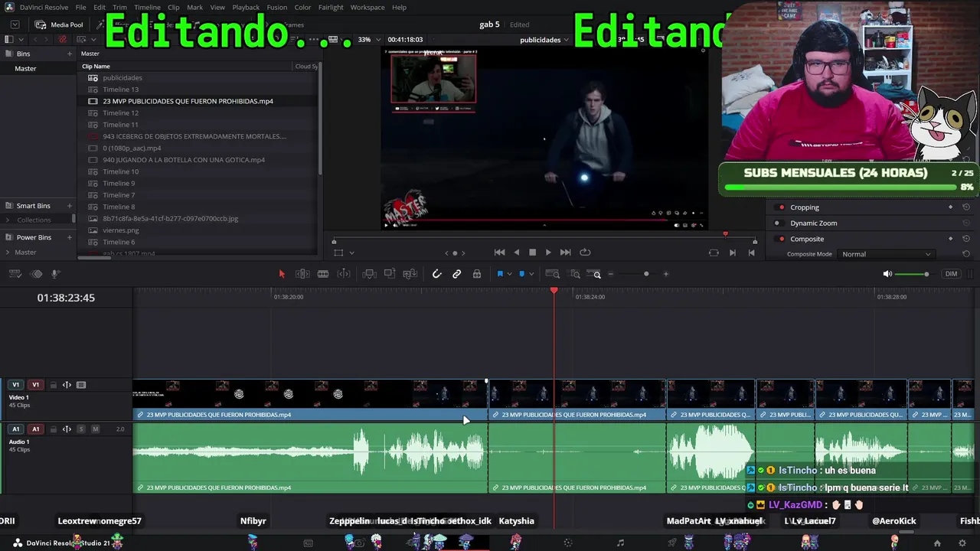This screenshot has width=980, height=551.
Task: Open the Fusion menu
Action: 277,7
